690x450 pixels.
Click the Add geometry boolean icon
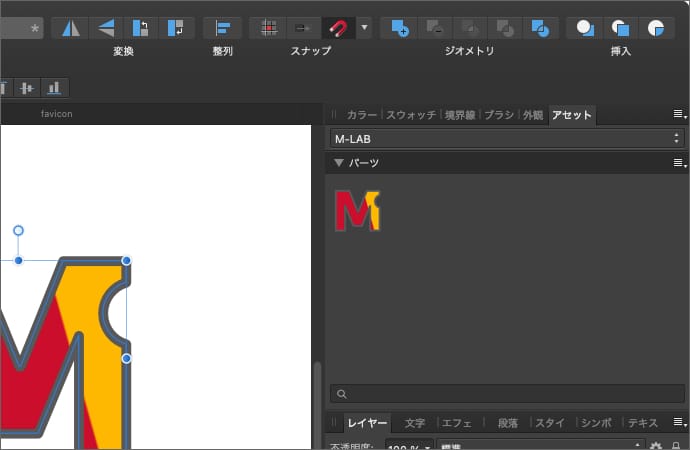tap(399, 28)
